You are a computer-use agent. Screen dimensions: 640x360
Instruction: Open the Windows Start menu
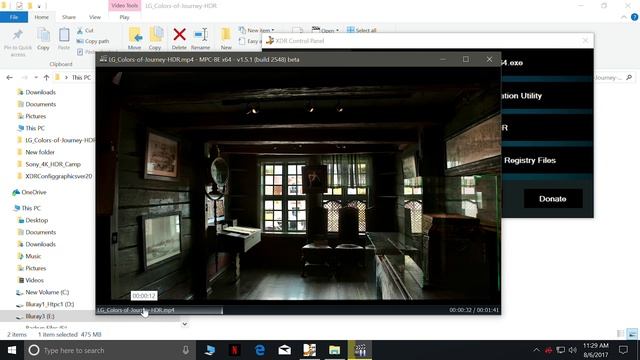click(12, 350)
